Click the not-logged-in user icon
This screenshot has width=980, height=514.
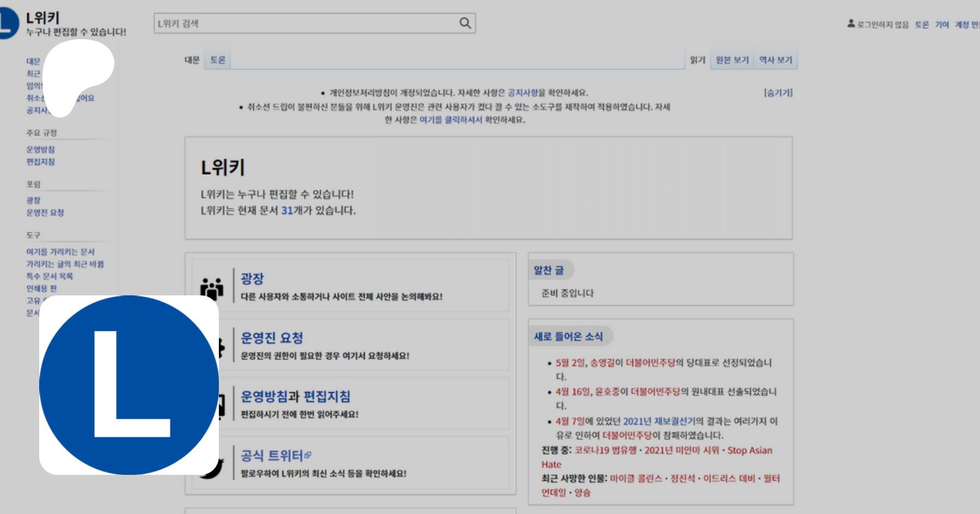click(851, 24)
